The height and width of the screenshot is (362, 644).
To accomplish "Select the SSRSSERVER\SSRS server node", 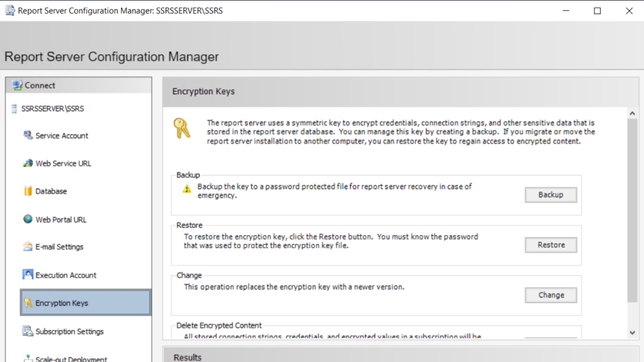I will pos(53,108).
